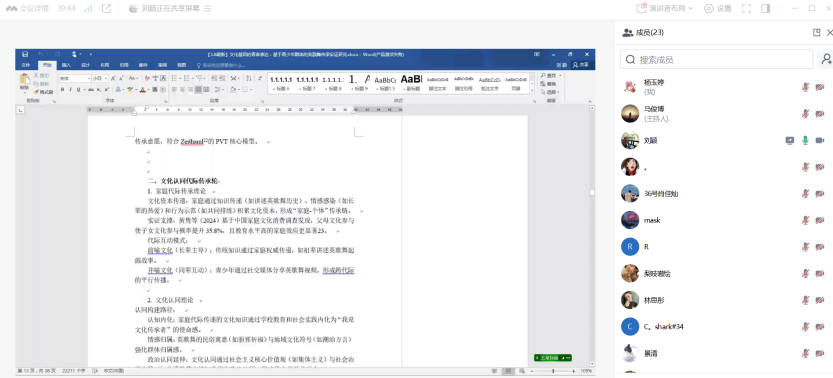Viewport: 833px width, 378px height.
Task: Click the Sort (A-Z) icon
Action: 249,78
